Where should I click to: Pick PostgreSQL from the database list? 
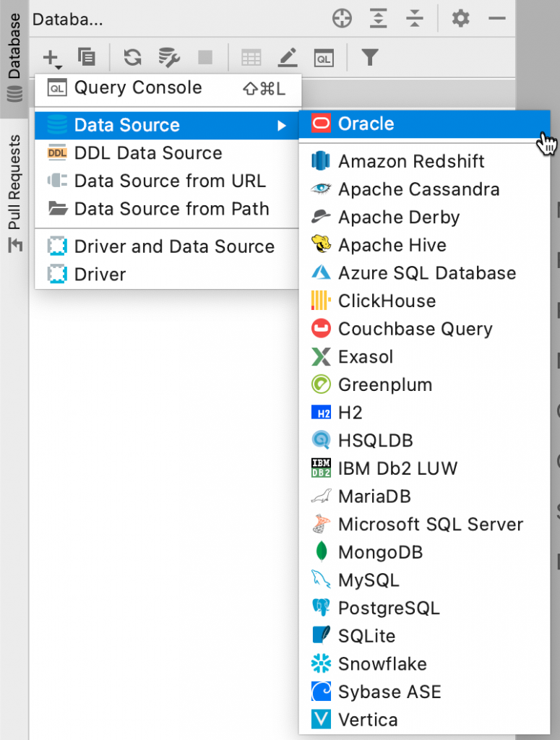pyautogui.click(x=389, y=608)
